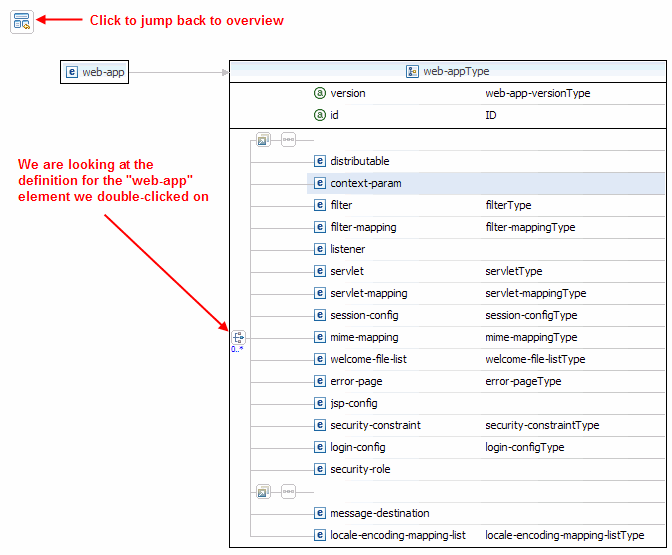This screenshot has width=672, height=555.
Task: Click the jump back to overview icon
Action: point(22,22)
